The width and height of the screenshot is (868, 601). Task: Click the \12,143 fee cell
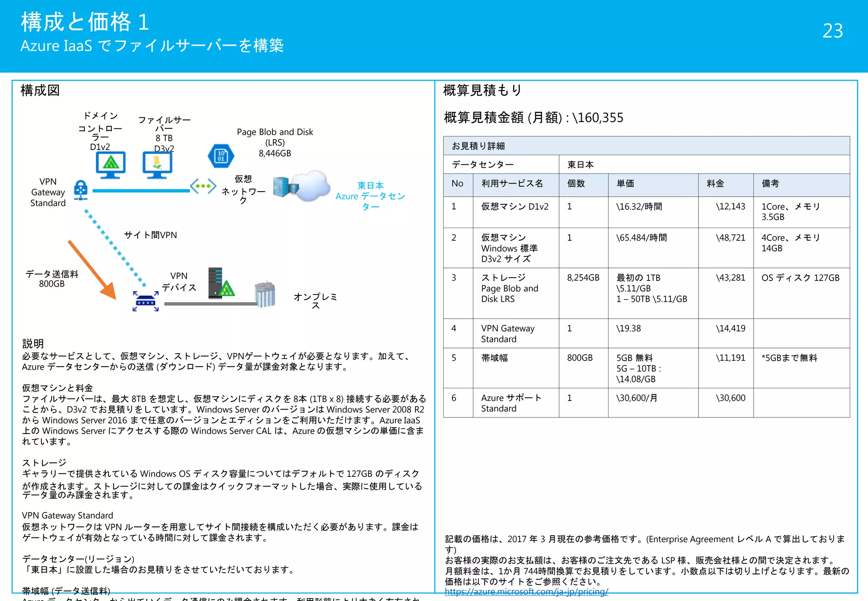point(726,212)
